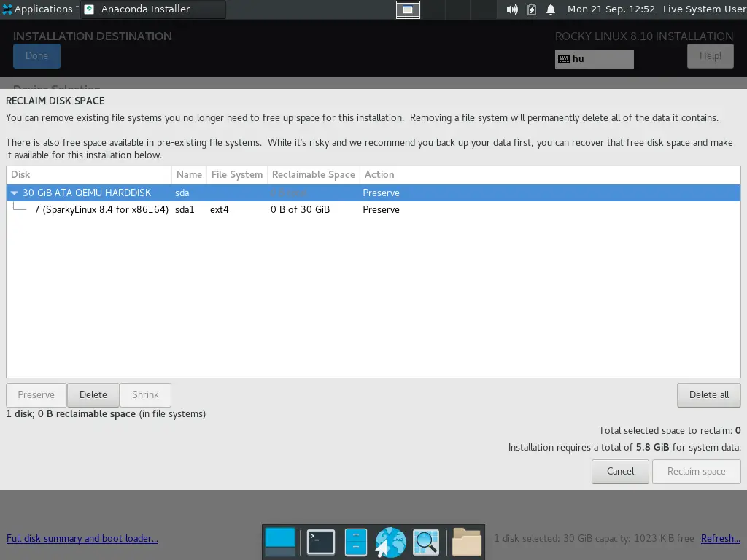Select the sda1 SparkyLinux partition row
747x560 pixels.
(373, 209)
